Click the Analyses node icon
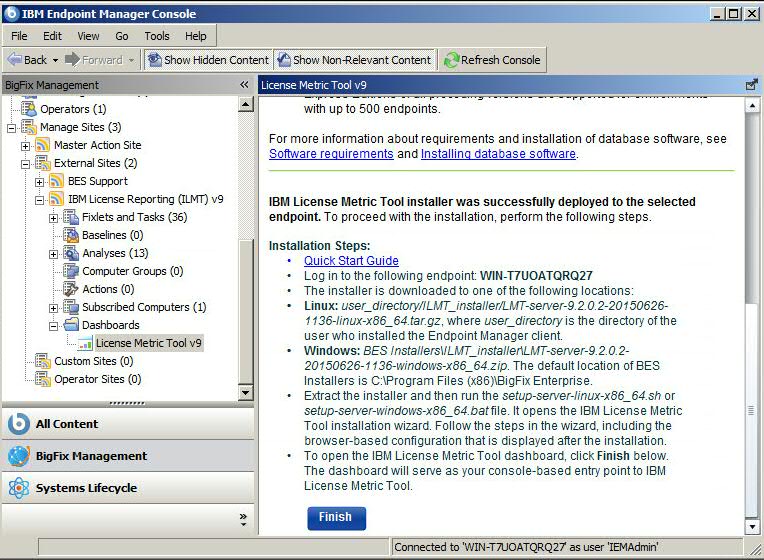 point(71,253)
